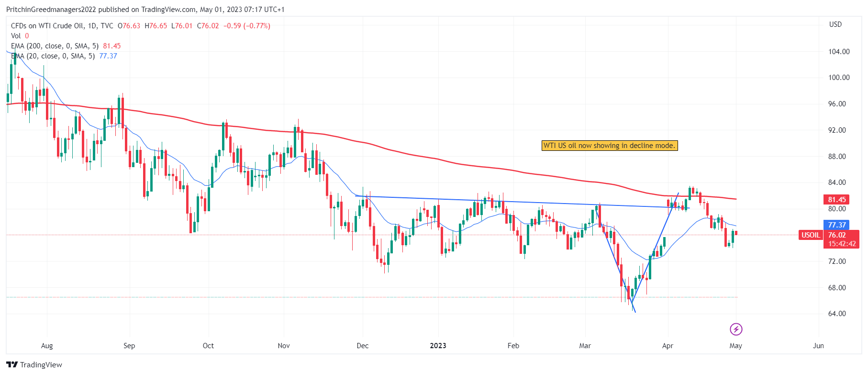Click the 100.00 price axis label

[839, 78]
